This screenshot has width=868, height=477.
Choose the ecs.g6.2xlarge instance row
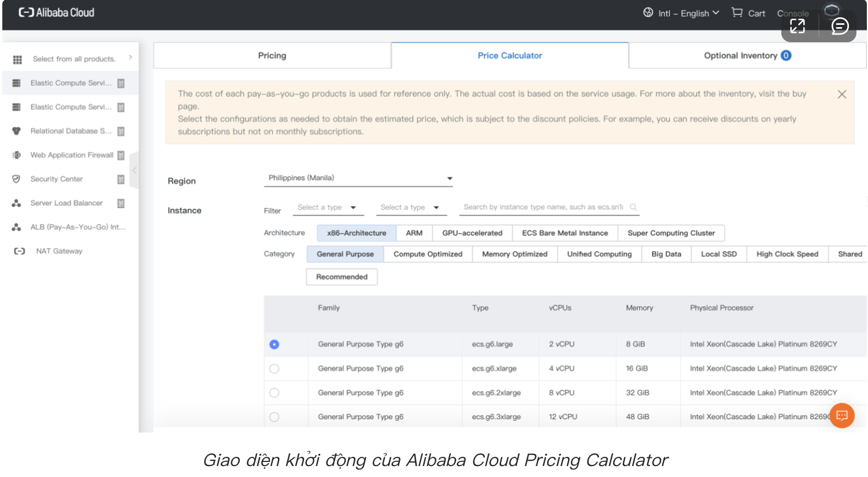click(274, 392)
